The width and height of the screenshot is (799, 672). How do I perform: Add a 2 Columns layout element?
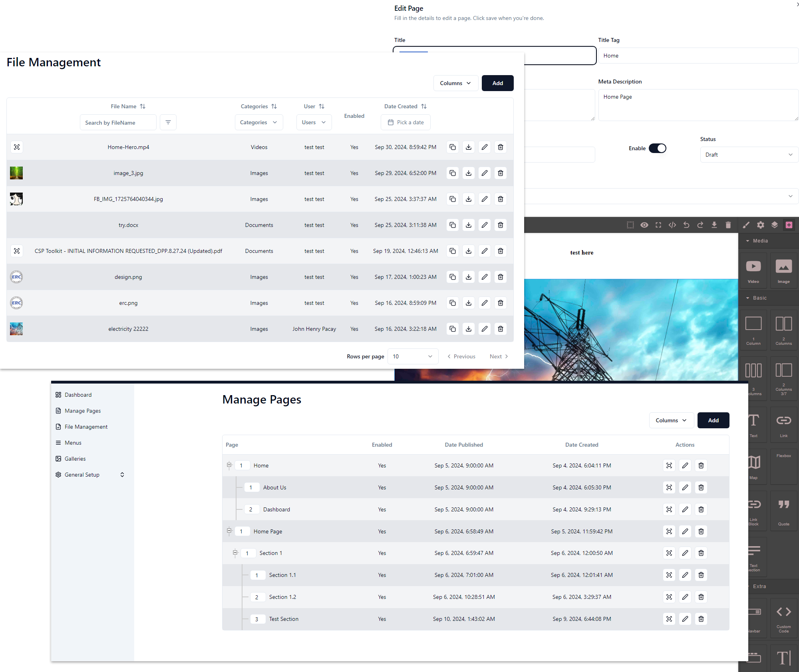click(x=784, y=330)
